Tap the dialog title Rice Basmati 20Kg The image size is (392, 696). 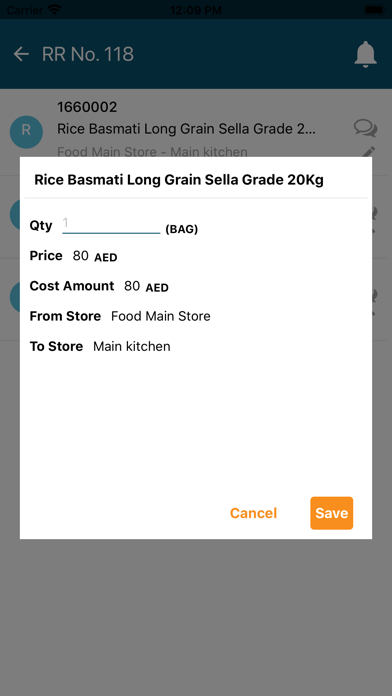coord(179,180)
